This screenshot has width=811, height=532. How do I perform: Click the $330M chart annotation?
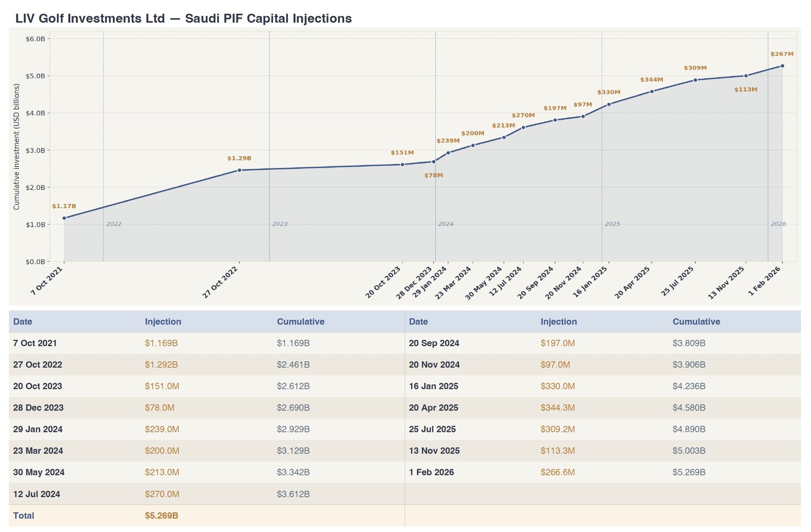(609, 92)
